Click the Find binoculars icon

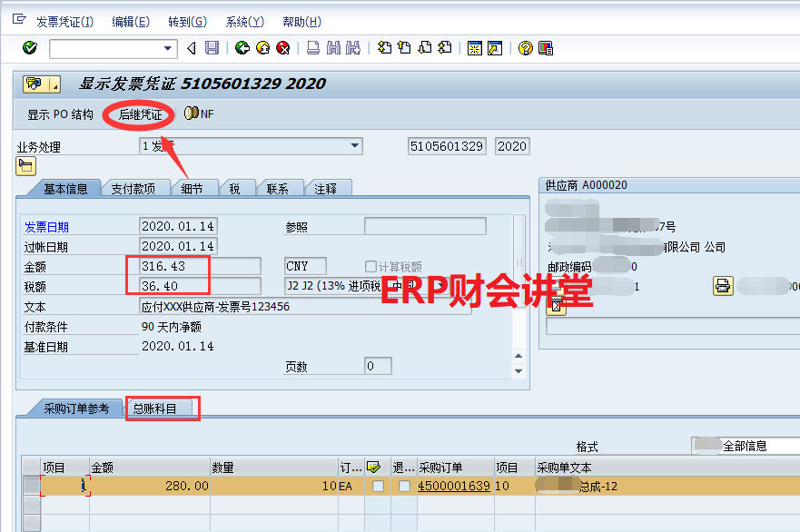coord(333,48)
